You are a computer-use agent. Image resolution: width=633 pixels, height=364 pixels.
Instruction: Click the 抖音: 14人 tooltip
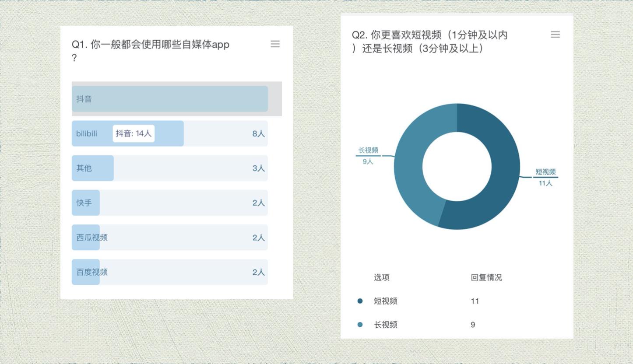[x=134, y=133]
